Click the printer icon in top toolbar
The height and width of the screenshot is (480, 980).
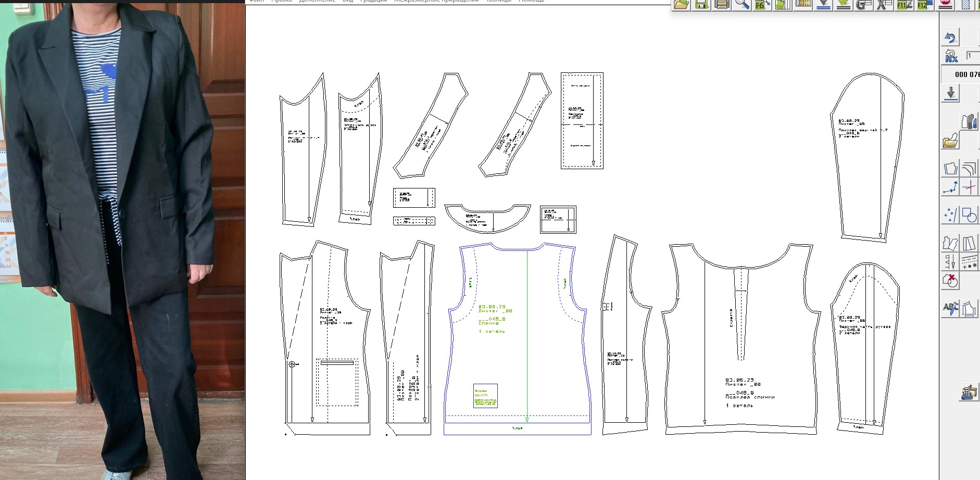point(722,5)
